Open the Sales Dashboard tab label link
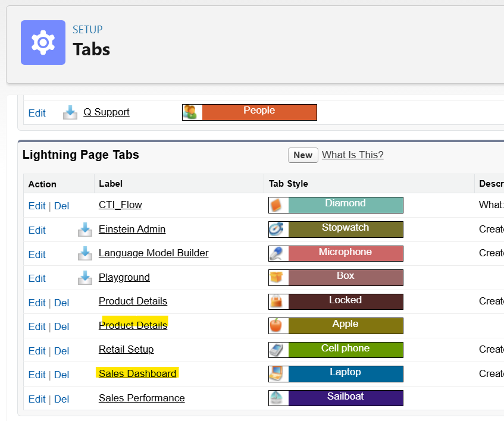Image resolution: width=504 pixels, height=421 pixels. point(137,374)
